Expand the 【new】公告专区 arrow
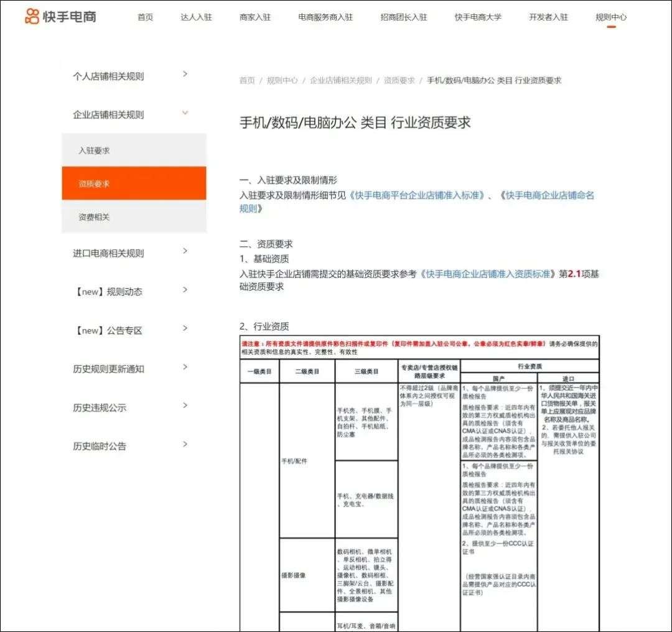The height and width of the screenshot is (632, 672). pos(185,328)
